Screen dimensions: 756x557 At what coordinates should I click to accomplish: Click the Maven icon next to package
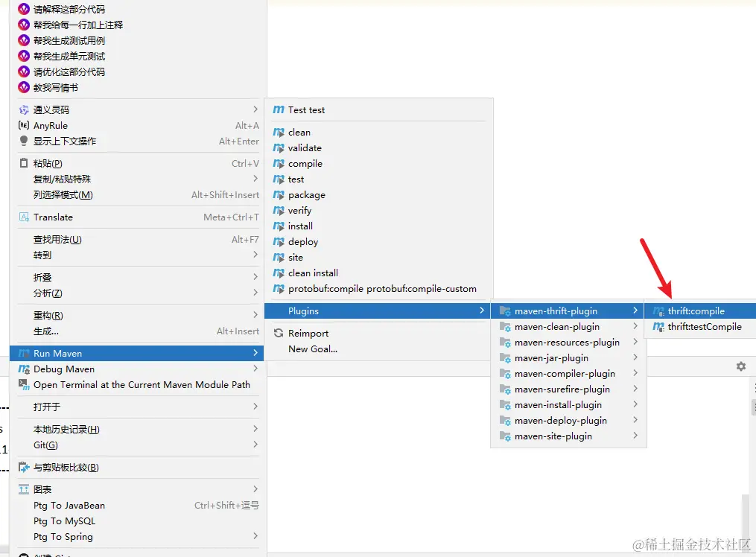(279, 195)
